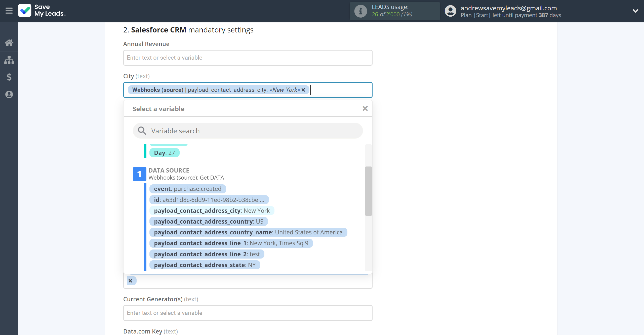Open billing dollar icon
Image resolution: width=644 pixels, height=335 pixels.
point(9,77)
